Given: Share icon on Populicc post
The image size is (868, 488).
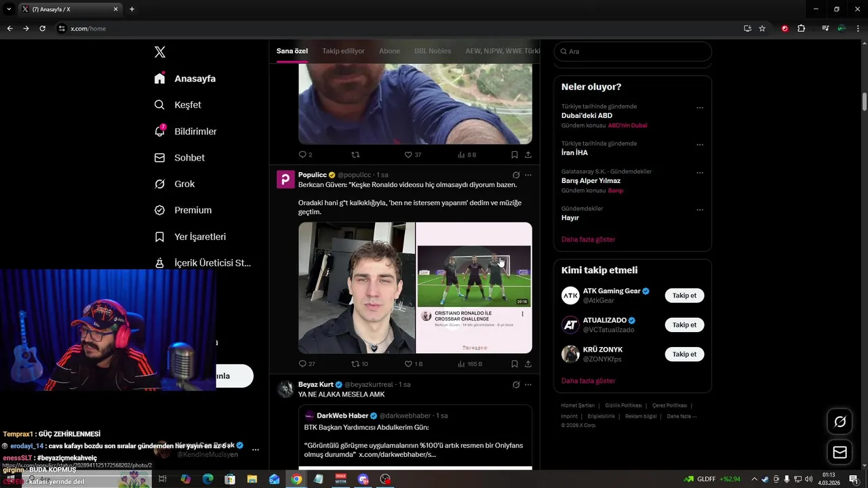Looking at the screenshot, I should tap(528, 364).
